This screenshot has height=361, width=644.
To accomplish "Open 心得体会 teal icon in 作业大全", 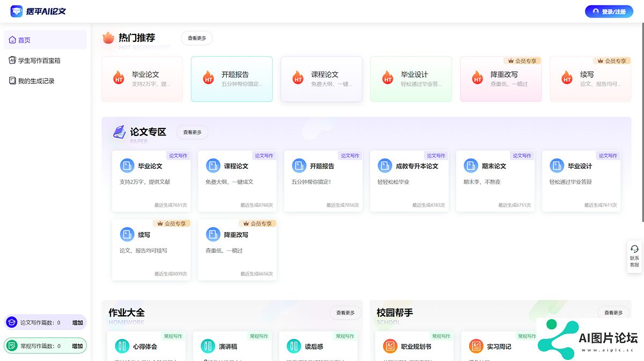I will pyautogui.click(x=122, y=346).
